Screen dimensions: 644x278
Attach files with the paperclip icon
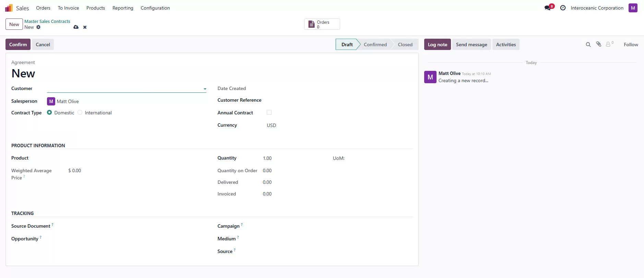tap(598, 44)
